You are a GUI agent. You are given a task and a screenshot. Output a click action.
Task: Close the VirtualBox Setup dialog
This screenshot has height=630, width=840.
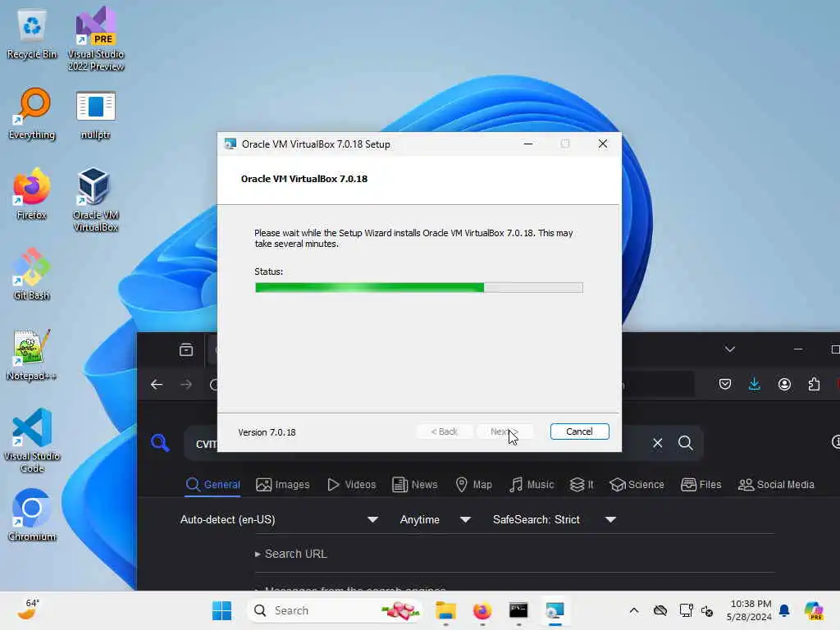603,144
